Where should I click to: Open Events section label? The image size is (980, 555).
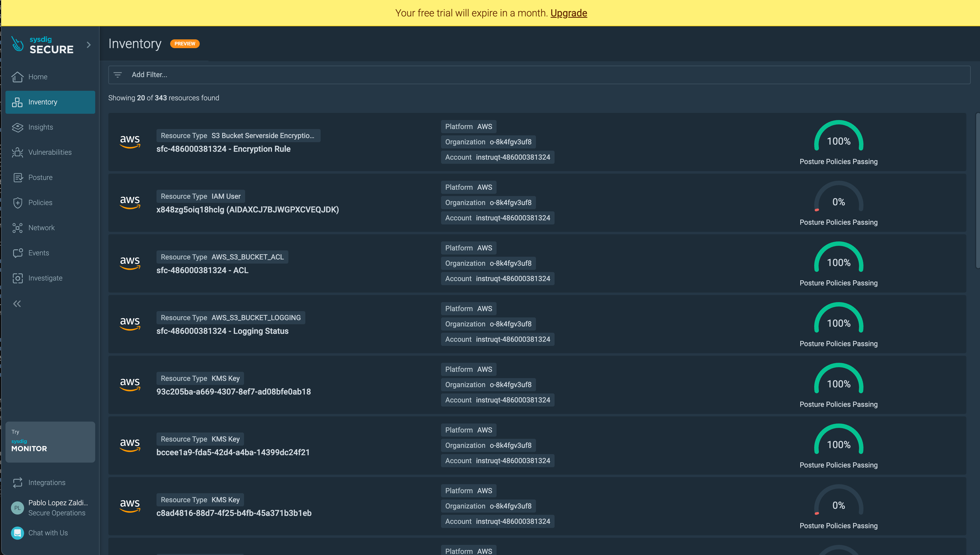coord(39,253)
